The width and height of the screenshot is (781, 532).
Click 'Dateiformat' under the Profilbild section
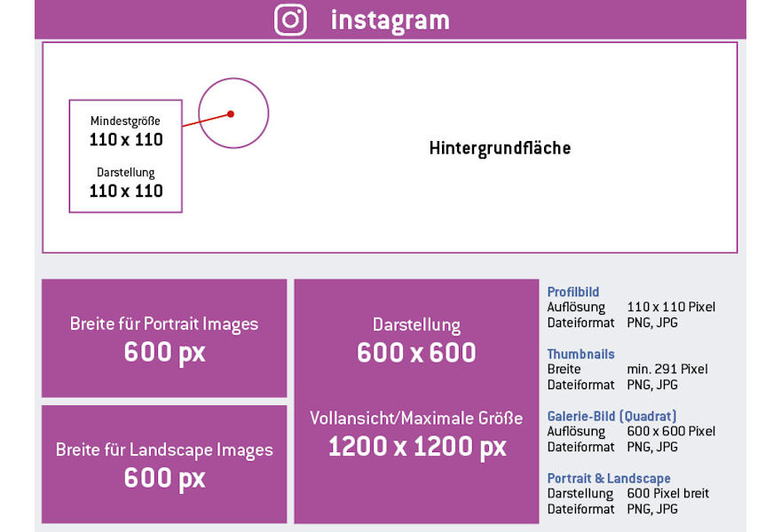(x=580, y=323)
